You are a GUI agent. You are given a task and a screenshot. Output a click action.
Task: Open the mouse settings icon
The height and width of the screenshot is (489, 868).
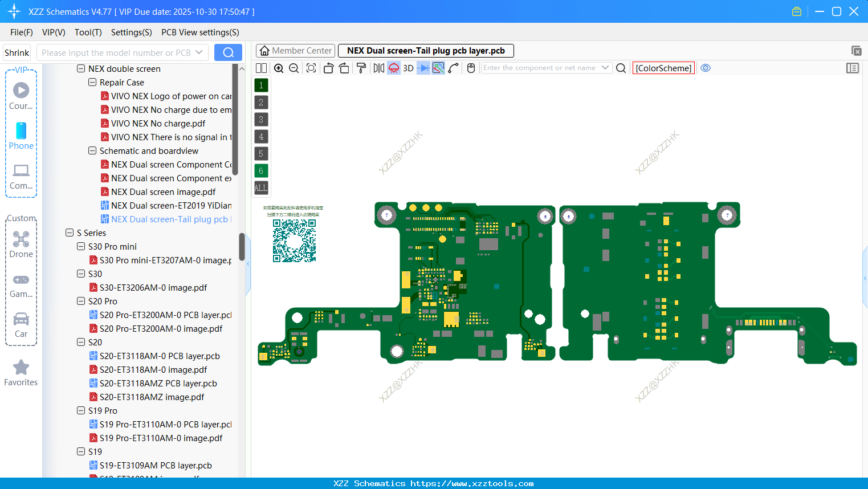pyautogui.click(x=471, y=68)
